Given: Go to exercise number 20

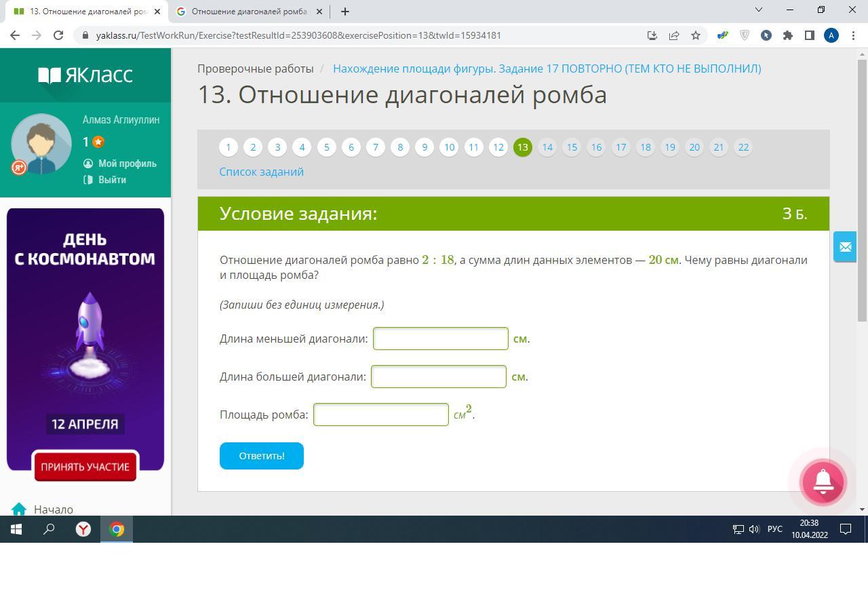Looking at the screenshot, I should click(x=694, y=147).
